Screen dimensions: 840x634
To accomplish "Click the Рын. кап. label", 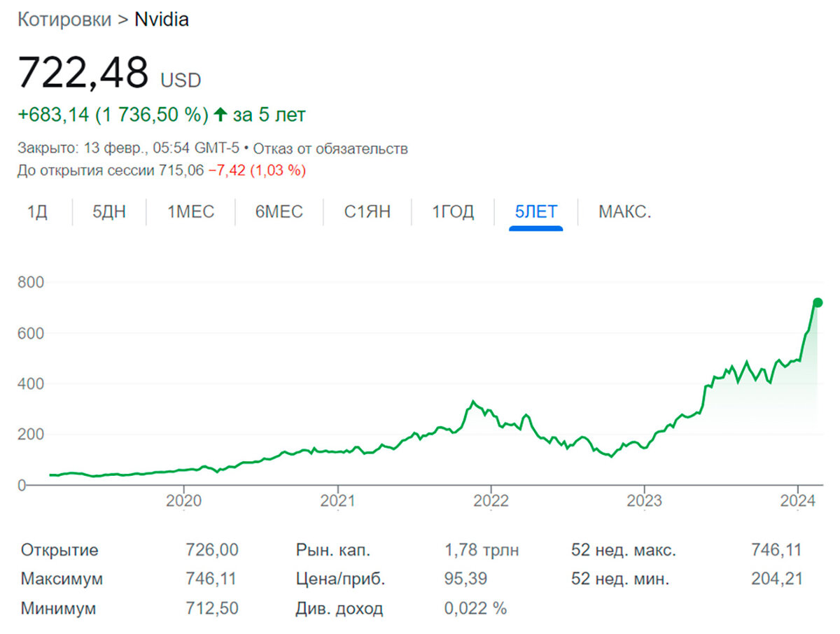I will 333,550.
